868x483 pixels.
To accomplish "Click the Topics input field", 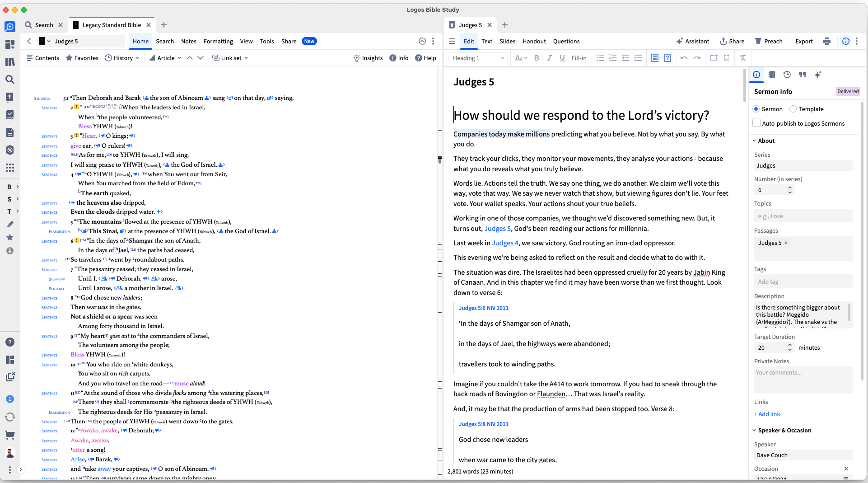I will point(803,216).
